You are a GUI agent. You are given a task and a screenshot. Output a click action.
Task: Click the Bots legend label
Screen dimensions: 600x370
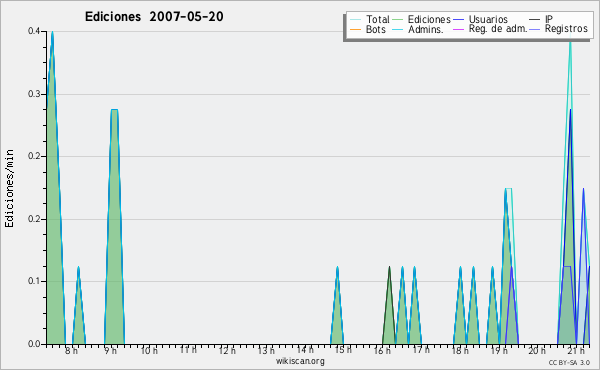tap(375, 29)
